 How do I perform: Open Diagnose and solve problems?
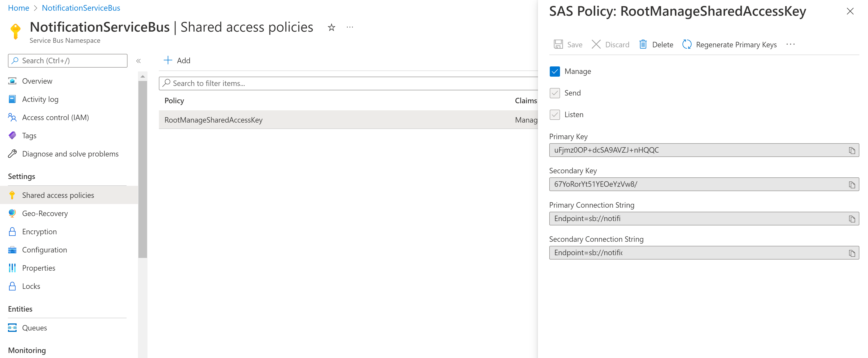click(70, 154)
